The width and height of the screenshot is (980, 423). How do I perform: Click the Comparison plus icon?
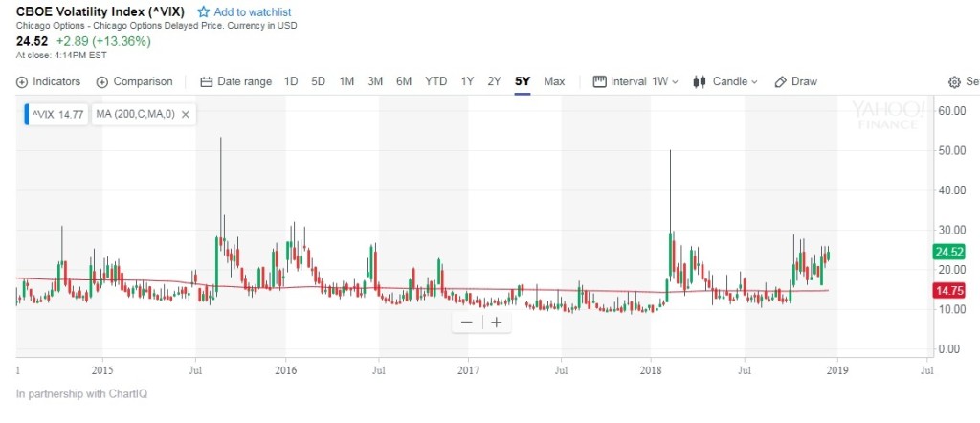102,82
